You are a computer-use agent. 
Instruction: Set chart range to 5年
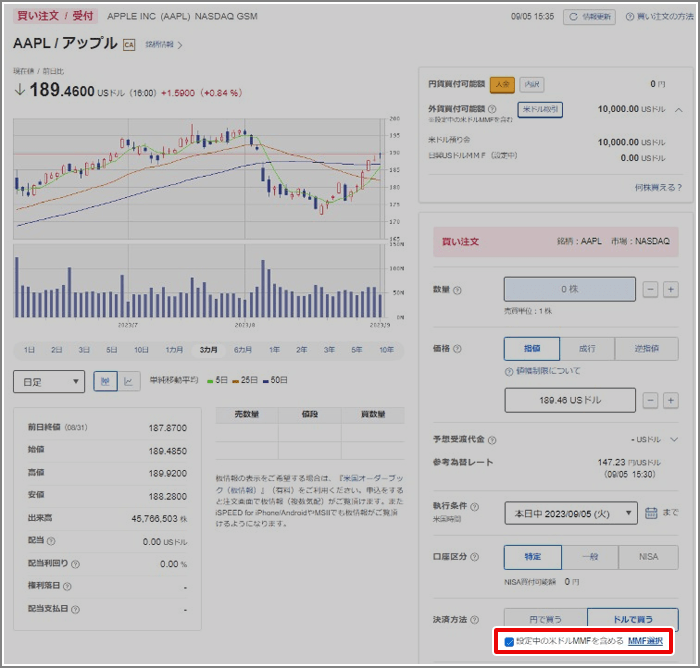pos(357,350)
